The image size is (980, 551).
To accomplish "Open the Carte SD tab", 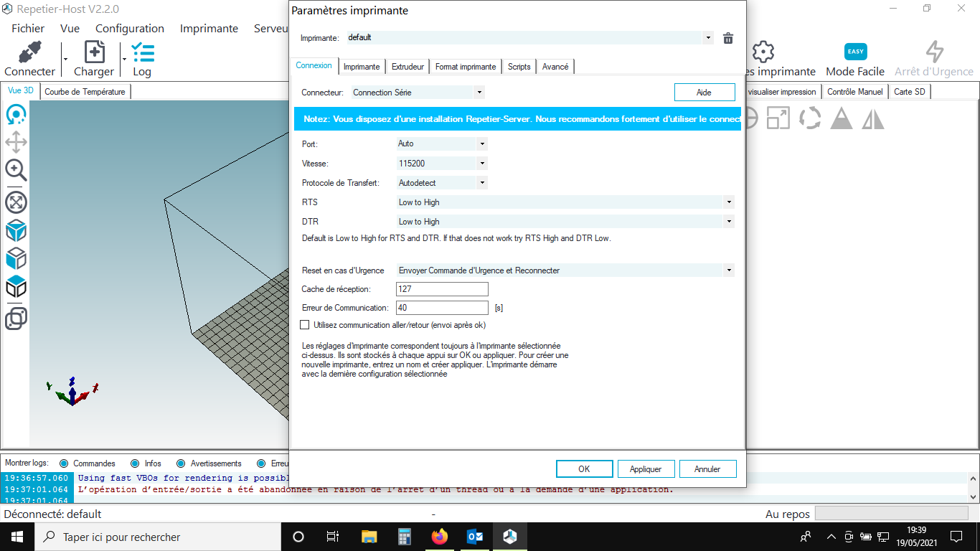I will 910,92.
